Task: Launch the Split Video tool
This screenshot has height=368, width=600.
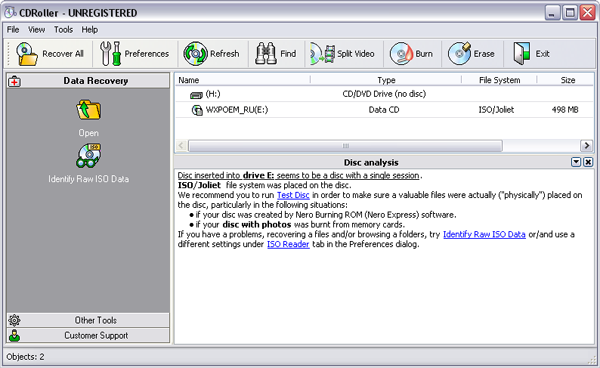Action: tap(342, 54)
